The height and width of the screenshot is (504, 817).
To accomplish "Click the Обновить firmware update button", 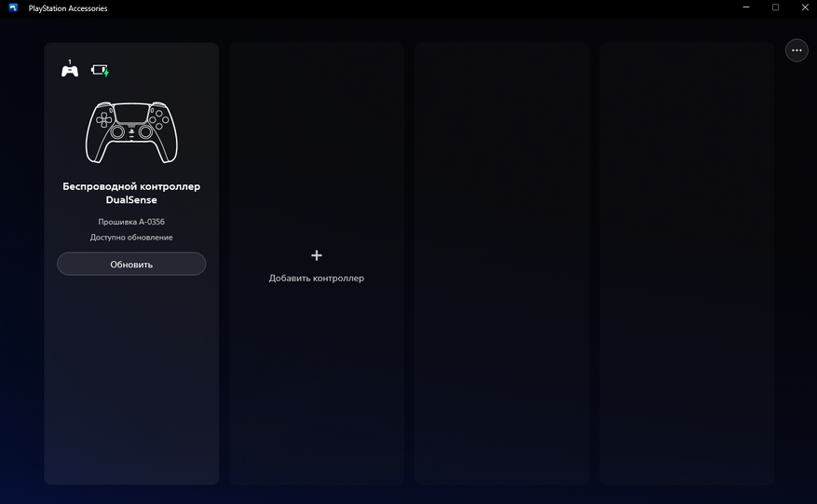I will tap(131, 264).
